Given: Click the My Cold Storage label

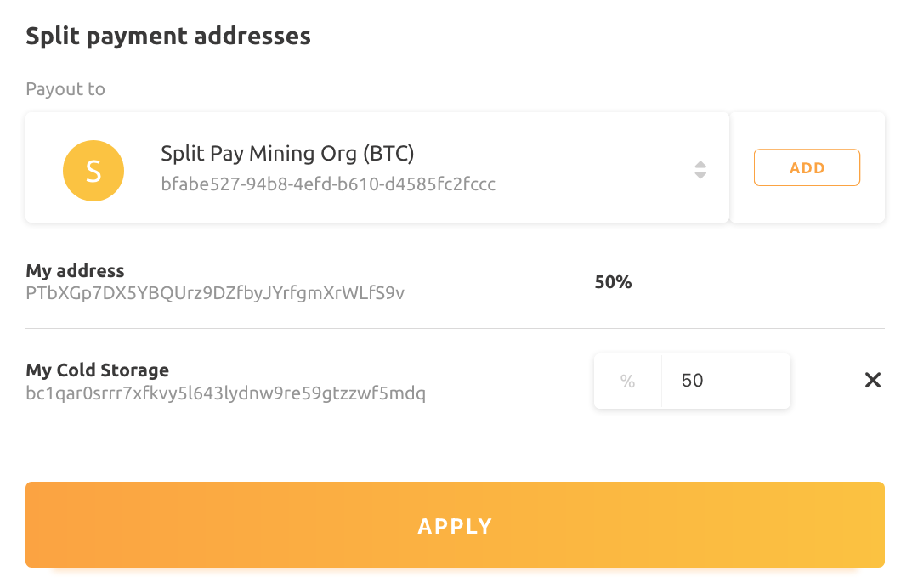Looking at the screenshot, I should [97, 370].
